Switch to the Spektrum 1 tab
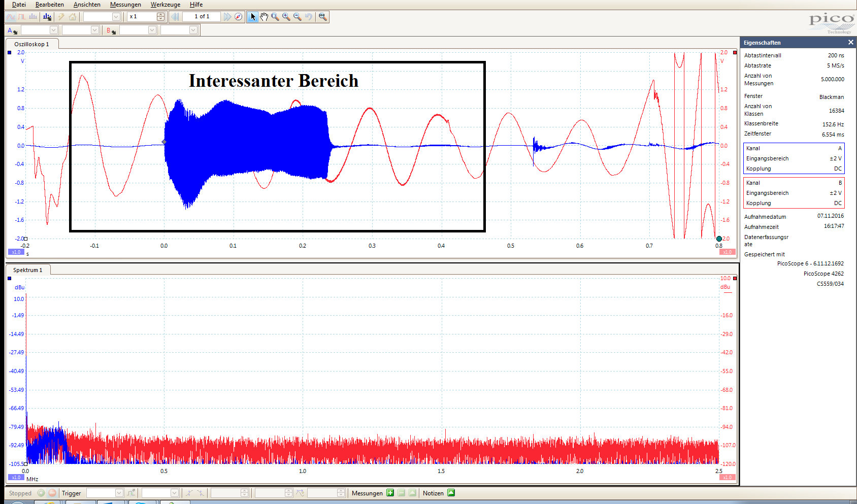Screen dimensions: 857x504 (28, 270)
